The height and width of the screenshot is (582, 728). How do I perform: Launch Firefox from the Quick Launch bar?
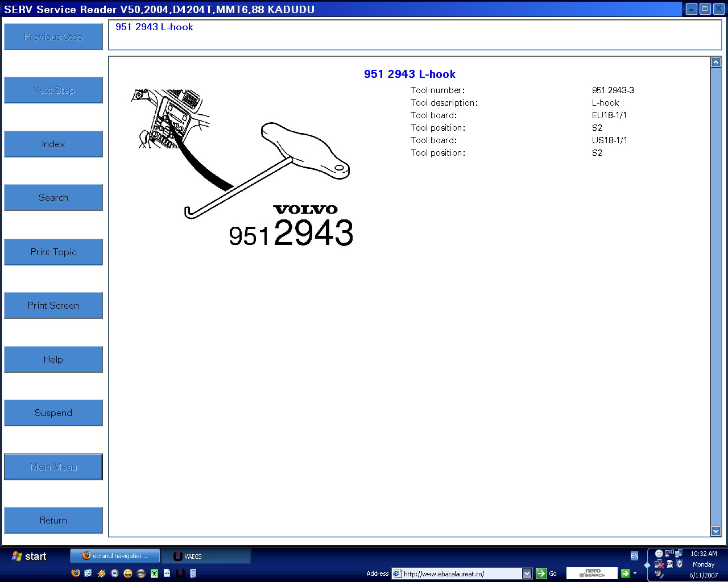pyautogui.click(x=76, y=573)
